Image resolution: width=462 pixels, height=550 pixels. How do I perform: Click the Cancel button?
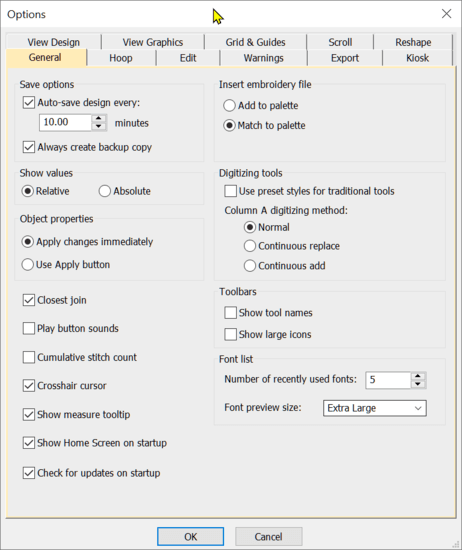(x=268, y=537)
